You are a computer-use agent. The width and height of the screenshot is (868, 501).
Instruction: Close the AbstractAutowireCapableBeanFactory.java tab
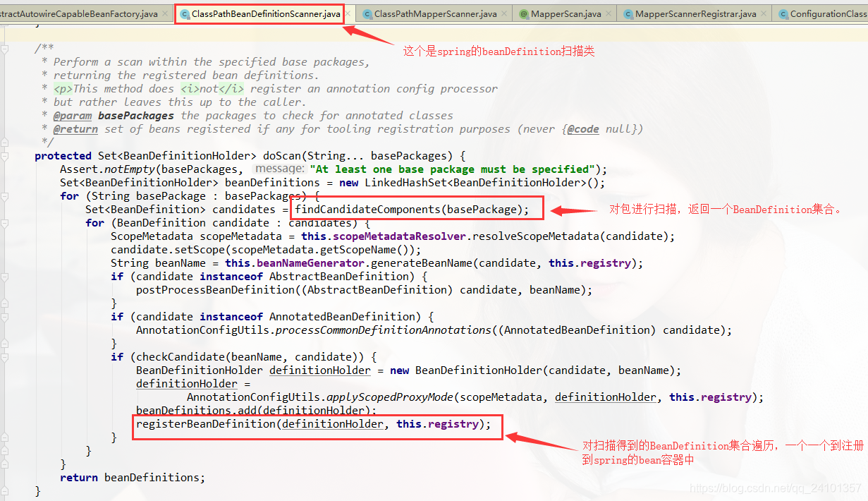166,14
